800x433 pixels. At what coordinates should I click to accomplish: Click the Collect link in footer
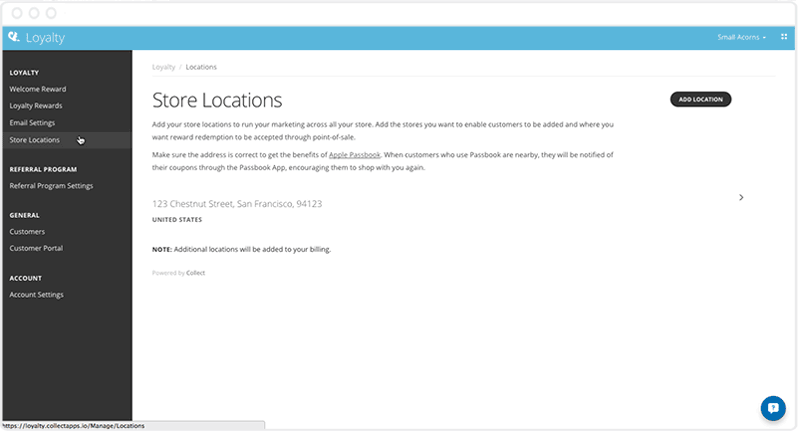(x=195, y=273)
